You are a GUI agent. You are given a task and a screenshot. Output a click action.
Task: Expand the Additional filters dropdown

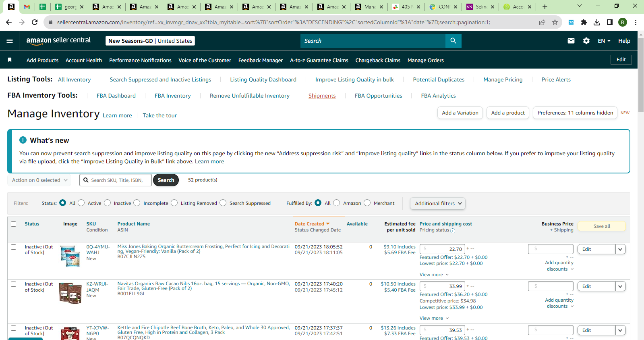coord(438,204)
